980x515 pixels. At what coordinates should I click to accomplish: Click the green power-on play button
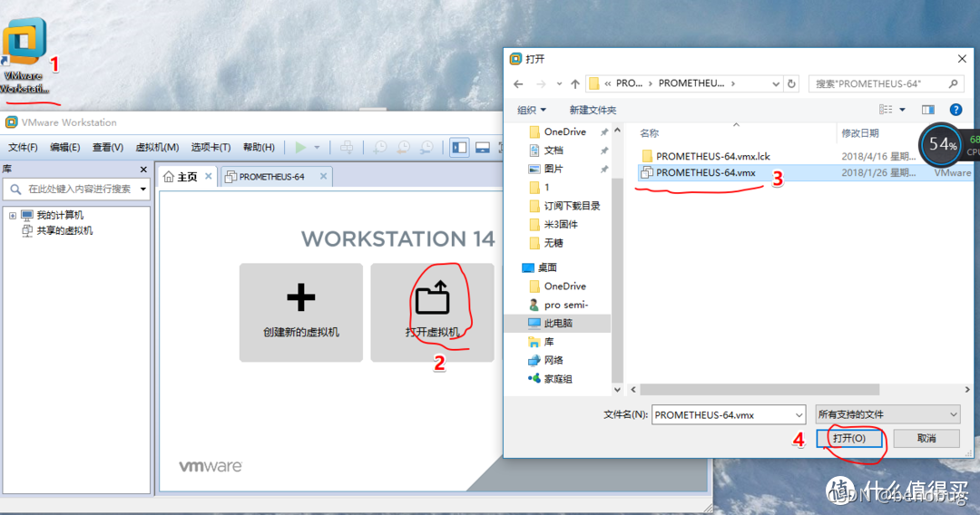(x=300, y=147)
